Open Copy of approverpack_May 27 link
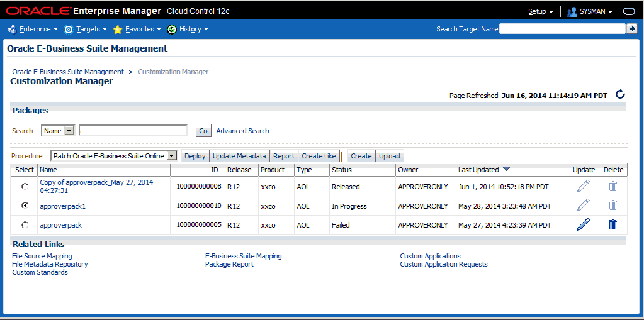Image resolution: width=644 pixels, height=320 pixels. (x=96, y=186)
